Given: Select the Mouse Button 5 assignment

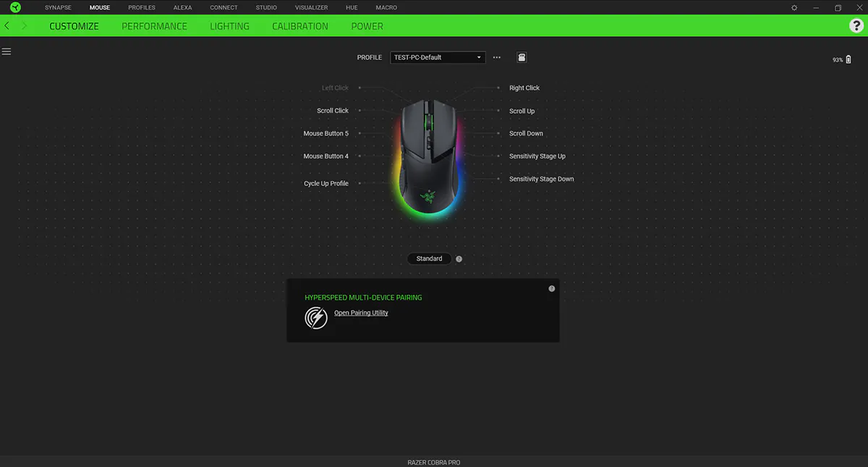Looking at the screenshot, I should pyautogui.click(x=325, y=133).
